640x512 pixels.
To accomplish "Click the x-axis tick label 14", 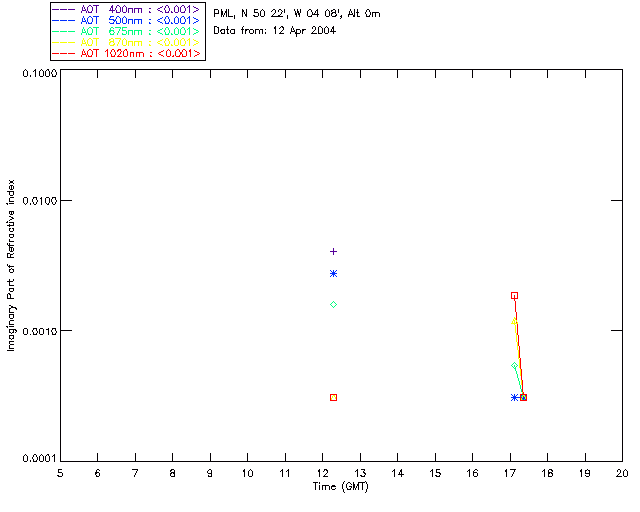I will click(398, 473).
